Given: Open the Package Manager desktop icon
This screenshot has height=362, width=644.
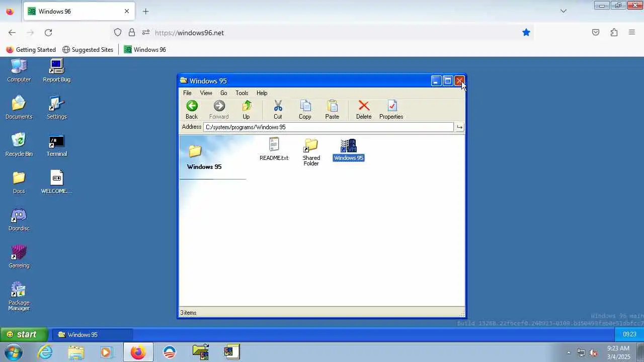Looking at the screenshot, I should click(x=19, y=296).
